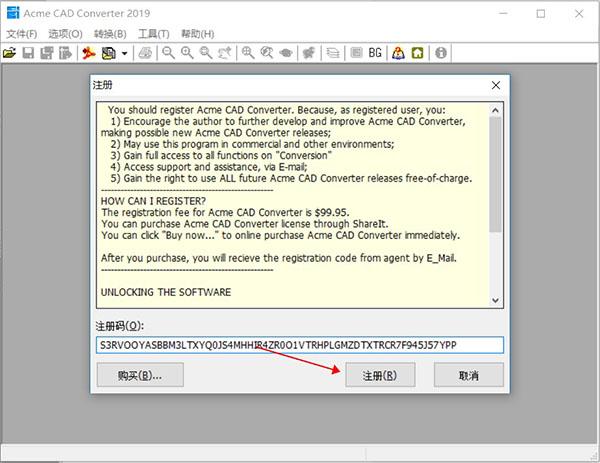Click the 取消 cancel button
The image size is (600, 463).
(x=469, y=375)
